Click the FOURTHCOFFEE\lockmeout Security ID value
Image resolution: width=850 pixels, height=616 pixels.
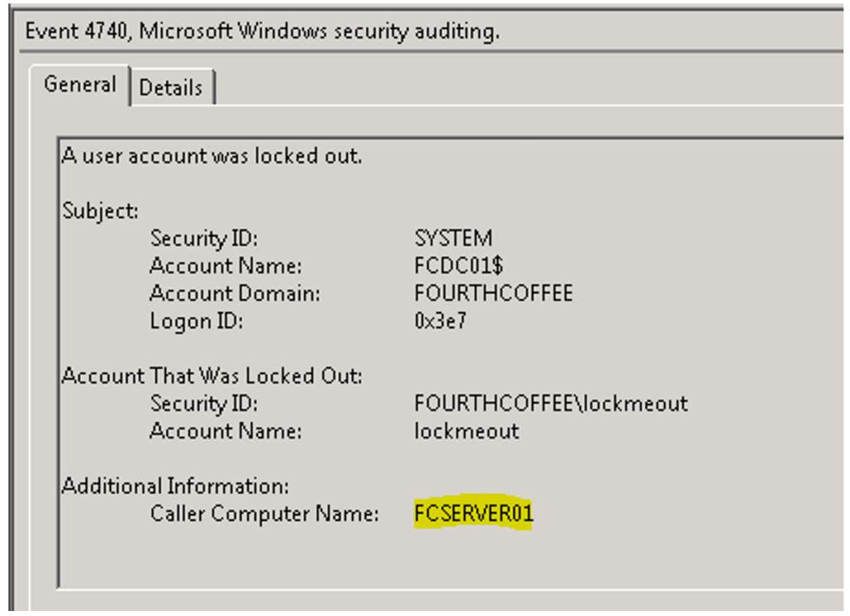point(550,403)
